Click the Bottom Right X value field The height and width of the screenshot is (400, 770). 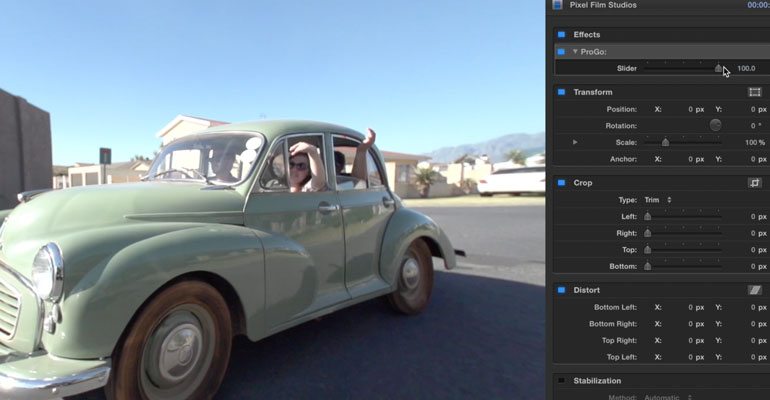click(695, 324)
